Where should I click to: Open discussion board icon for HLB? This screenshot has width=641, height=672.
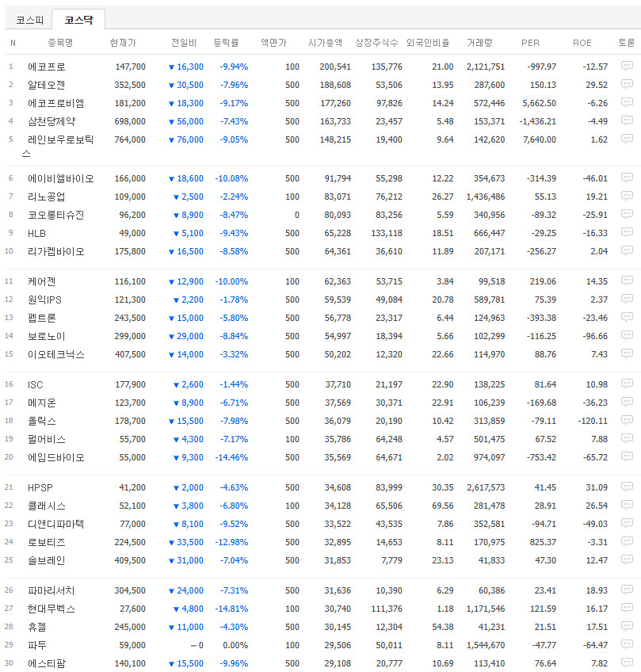point(627,232)
